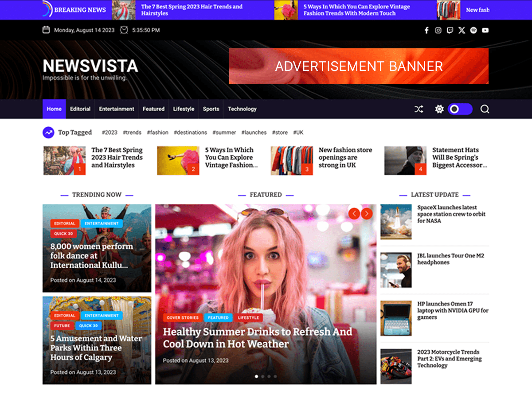Click the Spotify icon in the top bar

pos(473,30)
